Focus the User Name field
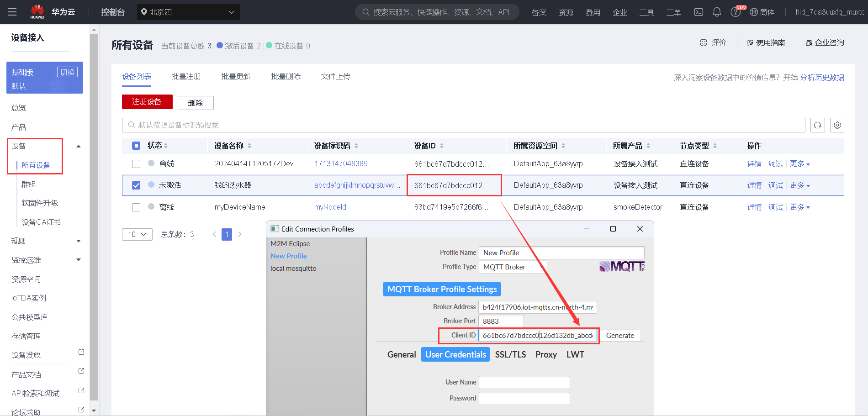868x416 pixels. (x=524, y=382)
